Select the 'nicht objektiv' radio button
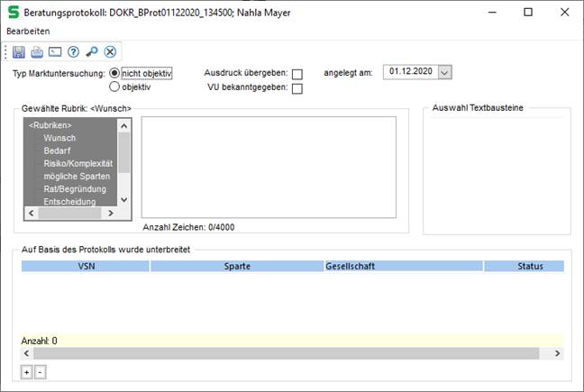584x392 pixels. click(x=114, y=73)
